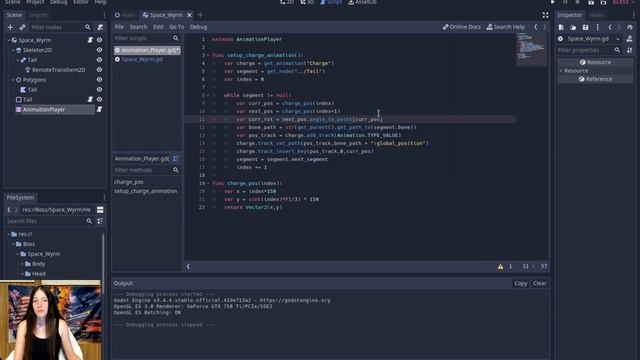Go to previous folder in FileSystem

pyautogui.click(x=9, y=210)
